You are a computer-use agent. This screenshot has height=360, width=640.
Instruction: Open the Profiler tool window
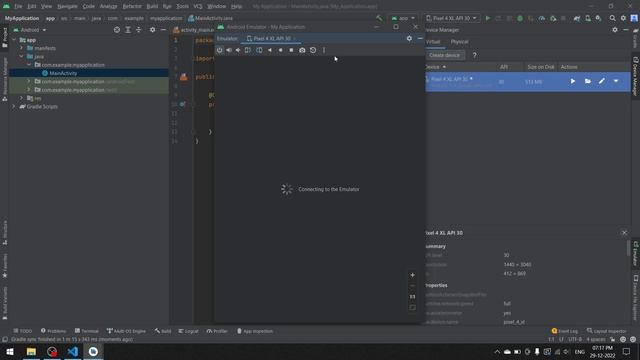click(x=217, y=331)
